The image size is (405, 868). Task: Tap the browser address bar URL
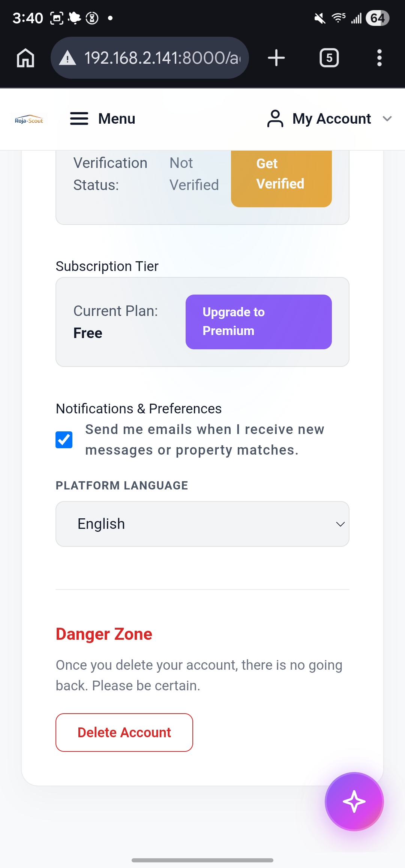tap(162, 58)
